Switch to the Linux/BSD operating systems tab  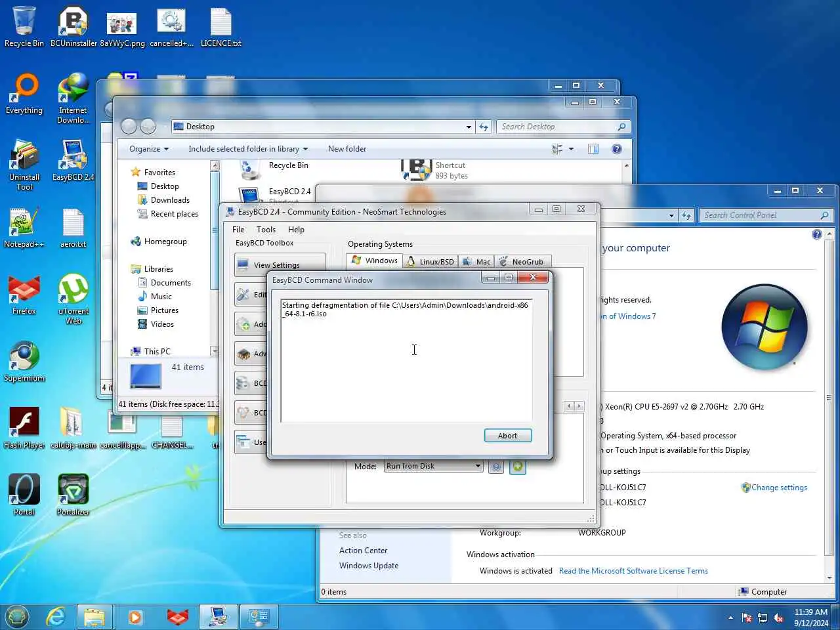tap(430, 261)
